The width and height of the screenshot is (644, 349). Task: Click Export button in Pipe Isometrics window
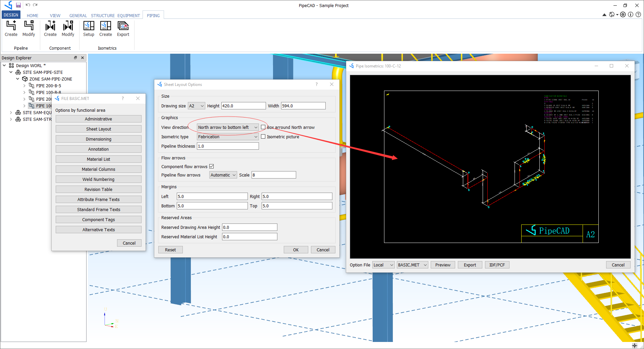[x=470, y=265]
